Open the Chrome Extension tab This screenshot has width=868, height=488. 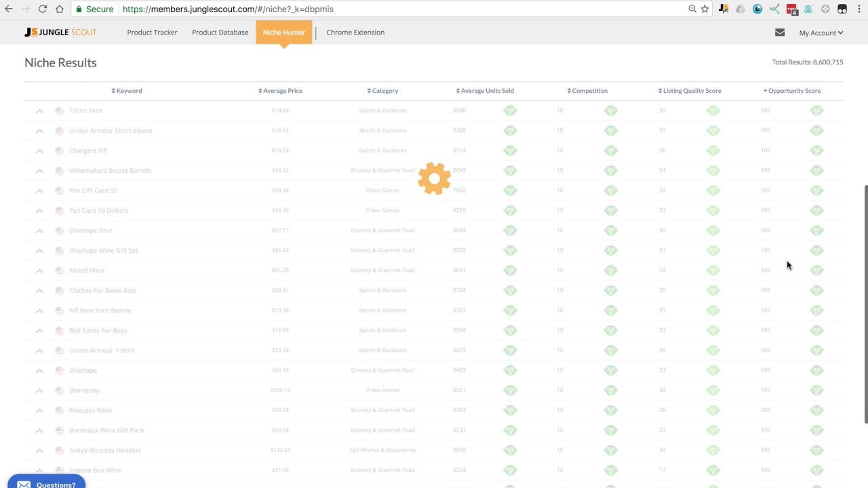[x=355, y=32]
